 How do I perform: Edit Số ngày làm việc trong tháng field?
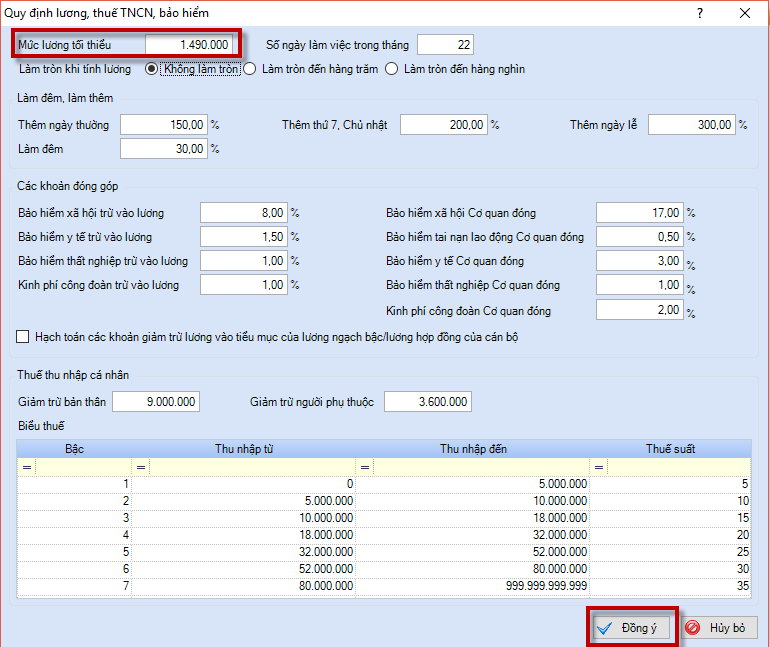click(x=445, y=45)
